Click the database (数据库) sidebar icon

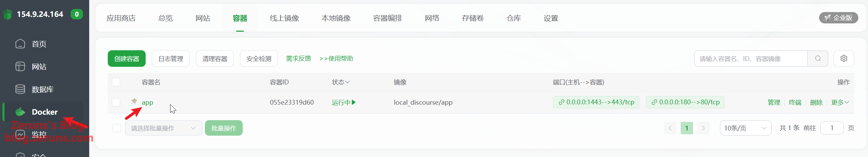(20, 89)
